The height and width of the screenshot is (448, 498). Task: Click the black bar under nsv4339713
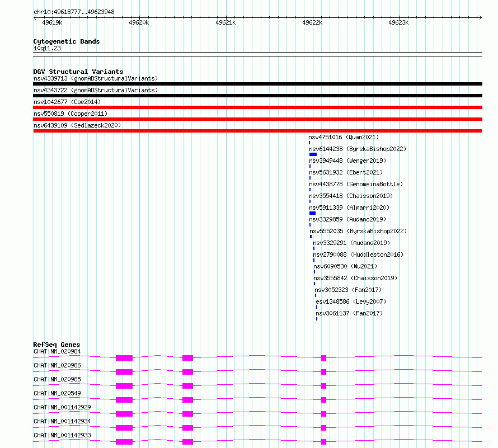[257, 84]
